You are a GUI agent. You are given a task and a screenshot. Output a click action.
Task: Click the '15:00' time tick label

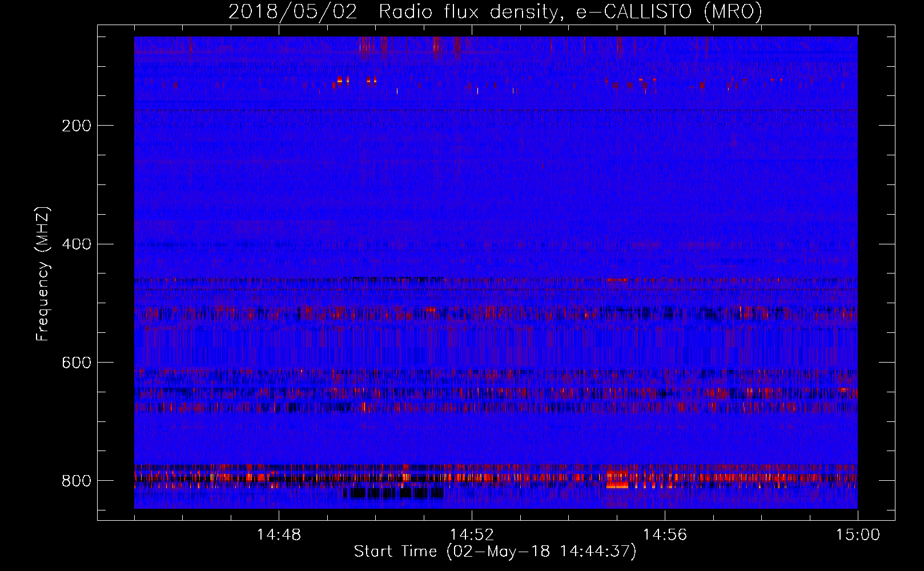pos(858,535)
